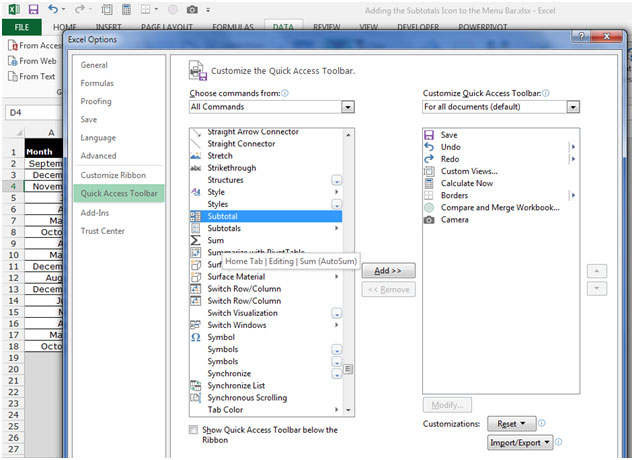Open the All Commands dropdown
Viewport: 634px width, 460px height.
click(x=348, y=107)
